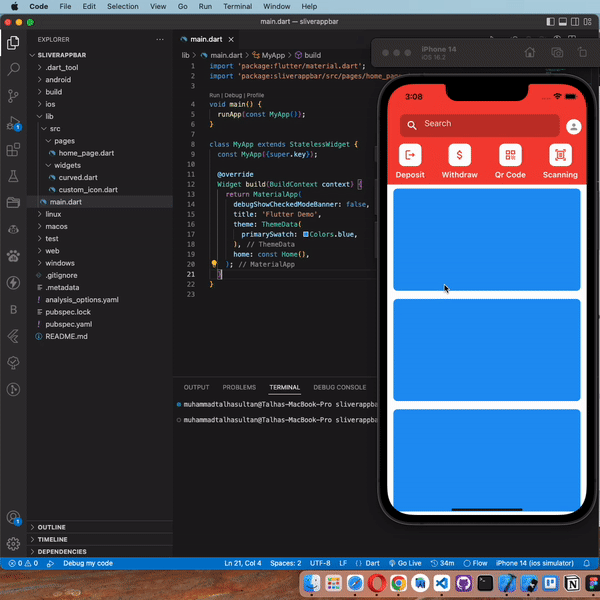Open Finder from the Dock
Image resolution: width=600 pixels, height=600 pixels.
pos(312,583)
